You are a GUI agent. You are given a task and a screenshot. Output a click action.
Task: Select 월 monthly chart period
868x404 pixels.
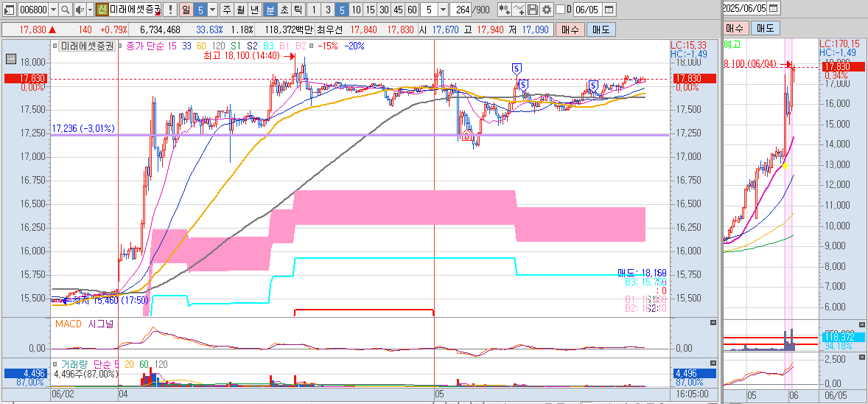[x=239, y=10]
